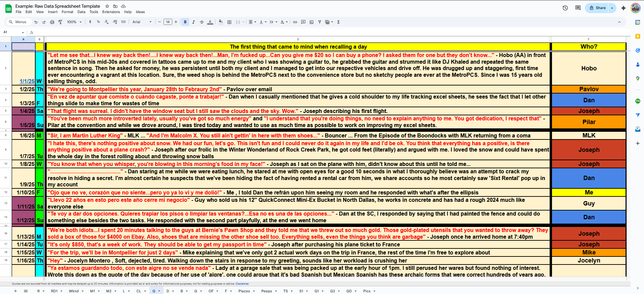Screen dimensions: 644x294
Task: Insert a link using toolbar icon
Action: pyautogui.click(x=295, y=22)
